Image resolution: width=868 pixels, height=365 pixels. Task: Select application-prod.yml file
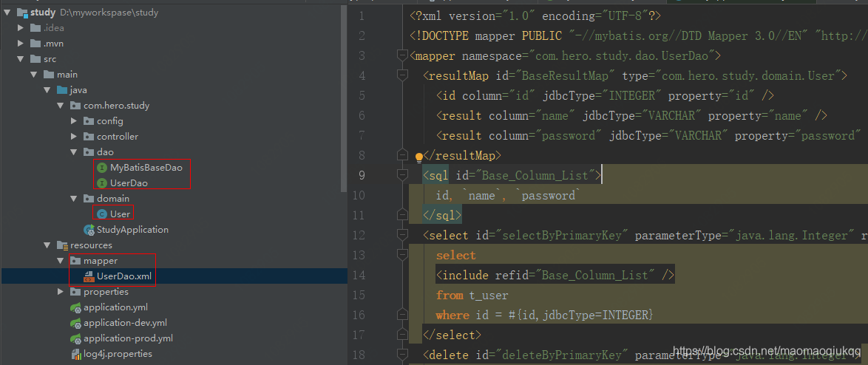[x=129, y=338]
